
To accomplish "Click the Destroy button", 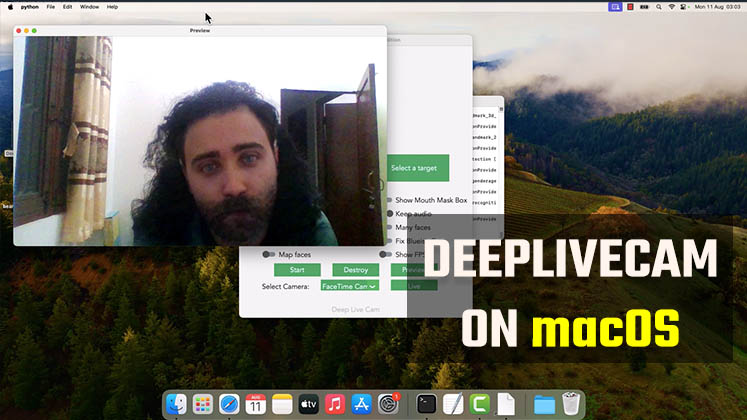I will [x=356, y=270].
